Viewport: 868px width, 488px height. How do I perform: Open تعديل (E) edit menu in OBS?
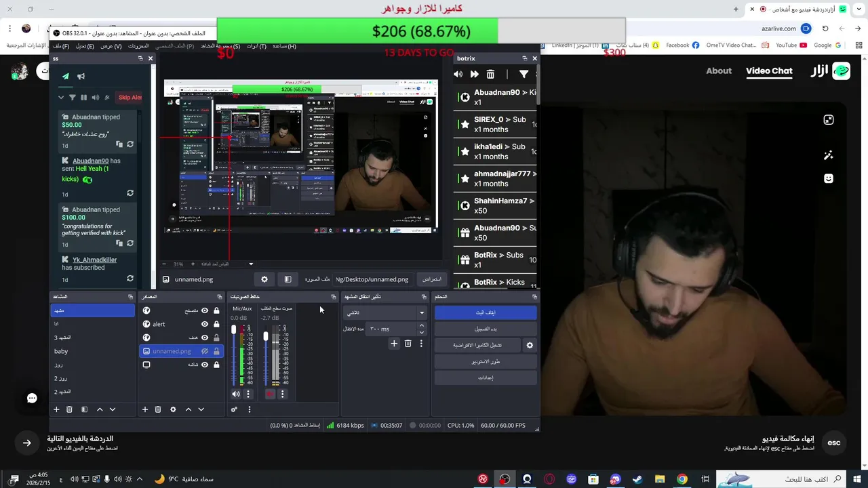point(85,46)
